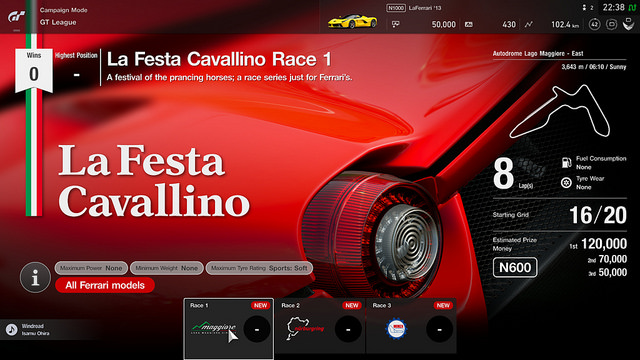Click the 3,643 m / 06:10 / Sunny text

pyautogui.click(x=594, y=67)
